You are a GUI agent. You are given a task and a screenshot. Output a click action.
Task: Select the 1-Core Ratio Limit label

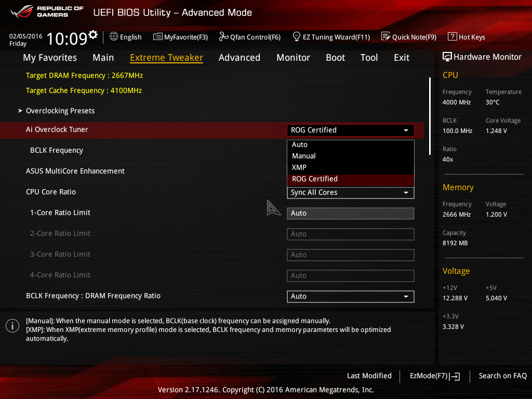60,212
